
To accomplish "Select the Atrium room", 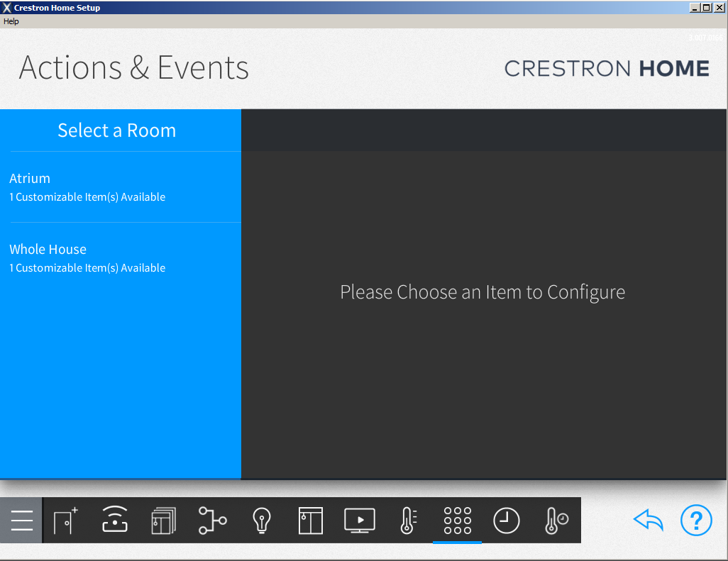I will tap(30, 178).
